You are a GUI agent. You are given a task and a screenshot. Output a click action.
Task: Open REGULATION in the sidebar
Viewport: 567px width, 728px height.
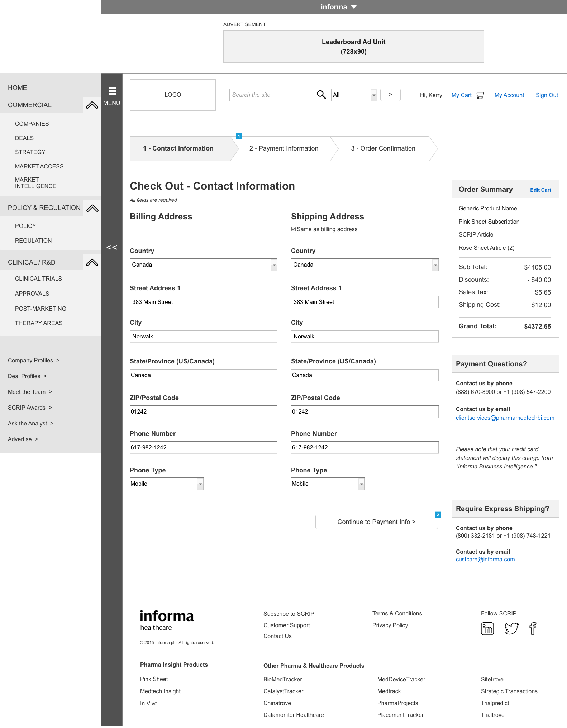tap(33, 241)
